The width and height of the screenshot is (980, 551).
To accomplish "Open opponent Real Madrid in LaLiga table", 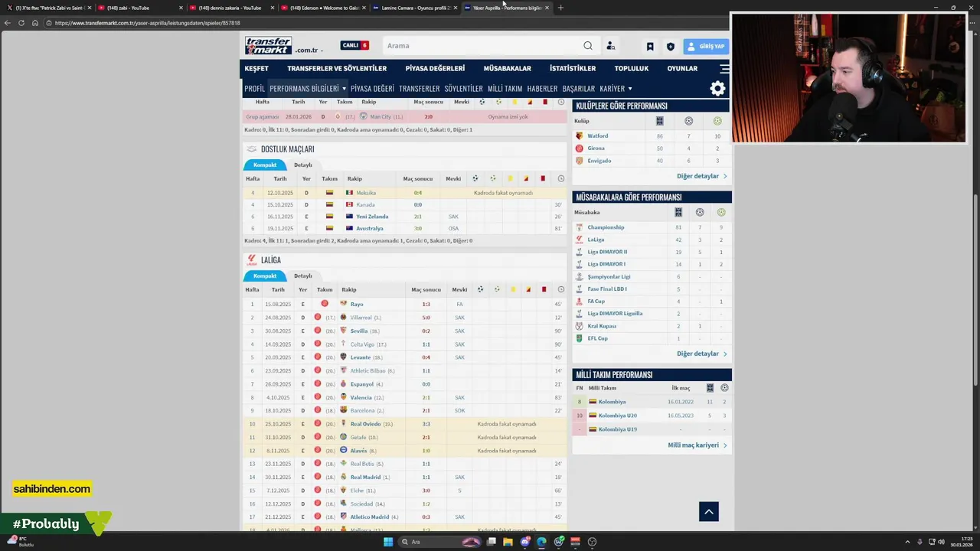I will pos(365,478).
